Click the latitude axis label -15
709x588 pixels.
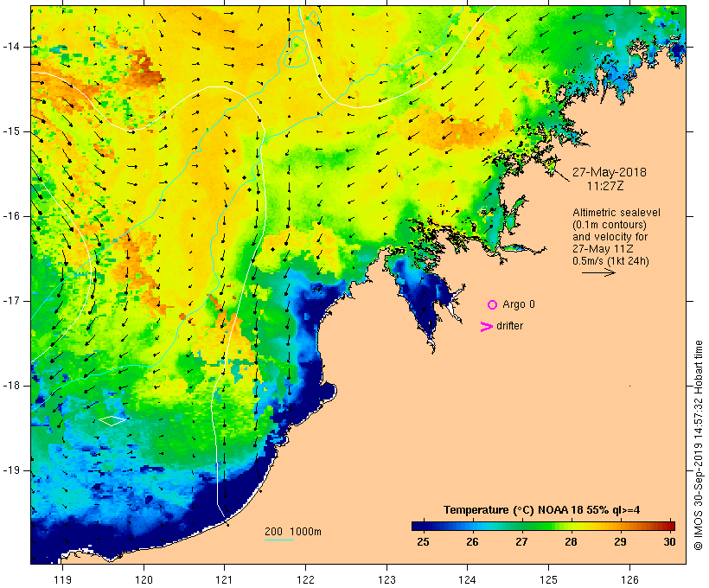pyautogui.click(x=11, y=131)
